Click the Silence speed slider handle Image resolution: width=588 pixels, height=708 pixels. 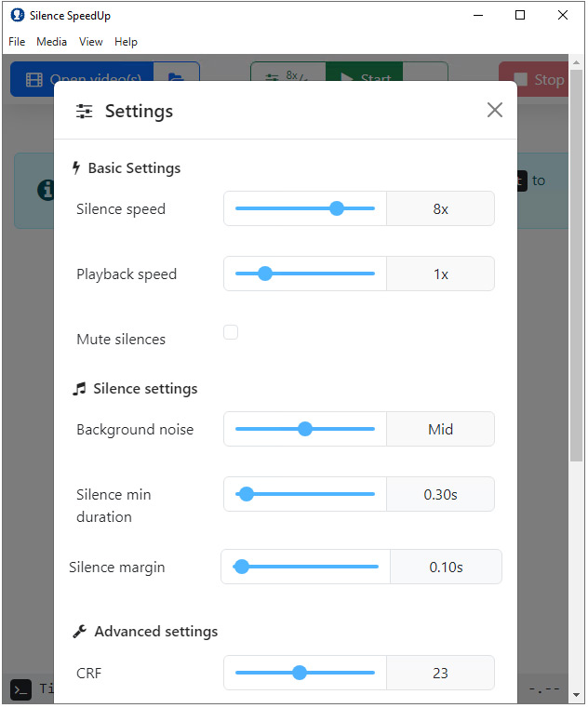337,208
